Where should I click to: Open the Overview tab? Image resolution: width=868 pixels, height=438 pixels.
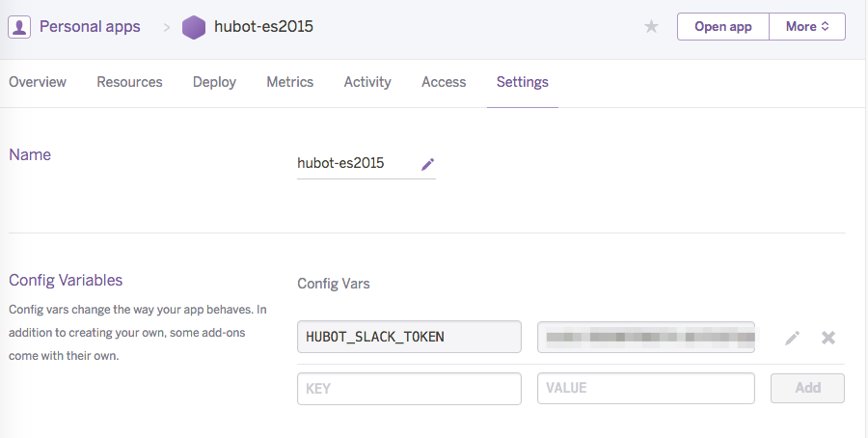coord(38,82)
